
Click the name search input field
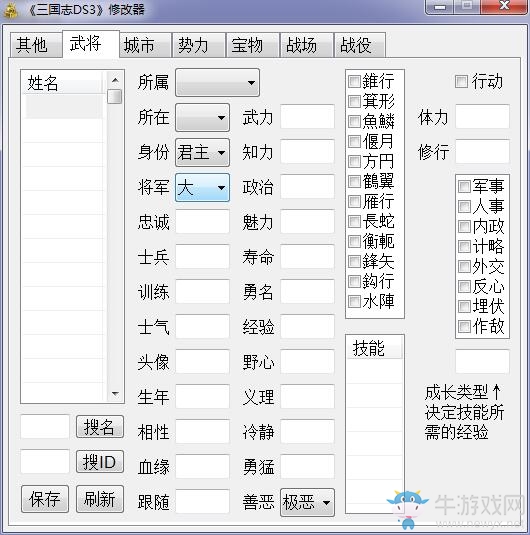pyautogui.click(x=45, y=426)
